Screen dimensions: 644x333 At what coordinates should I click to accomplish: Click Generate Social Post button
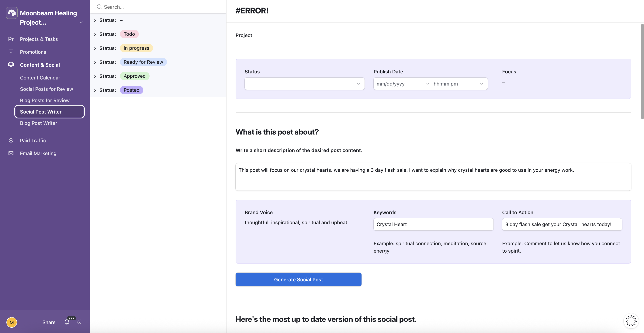pos(299,279)
